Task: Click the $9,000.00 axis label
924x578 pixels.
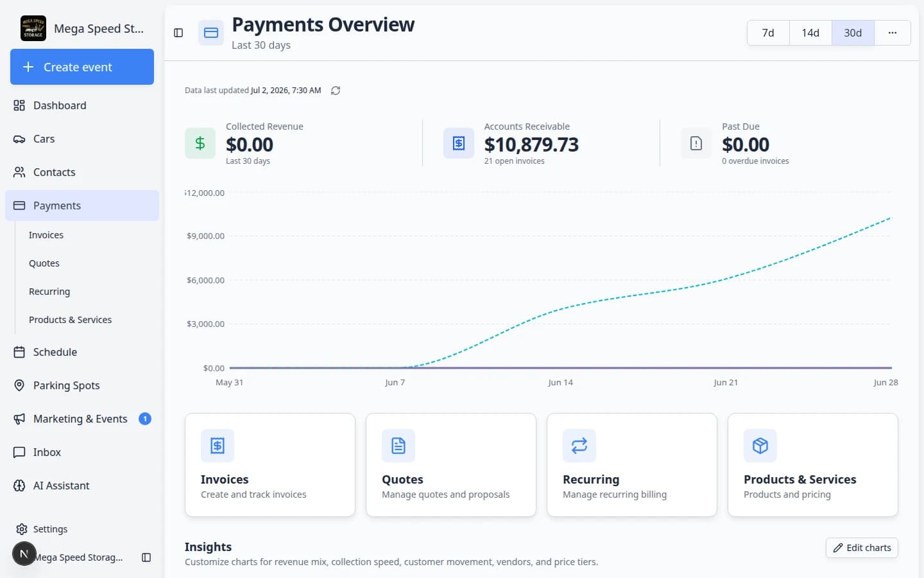Action: pos(205,236)
